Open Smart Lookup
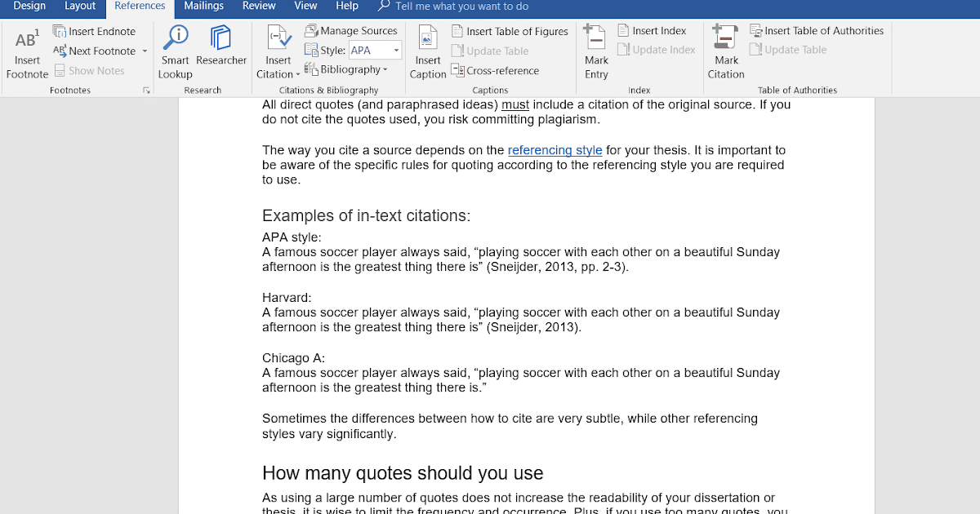The image size is (980, 514). pyautogui.click(x=175, y=52)
